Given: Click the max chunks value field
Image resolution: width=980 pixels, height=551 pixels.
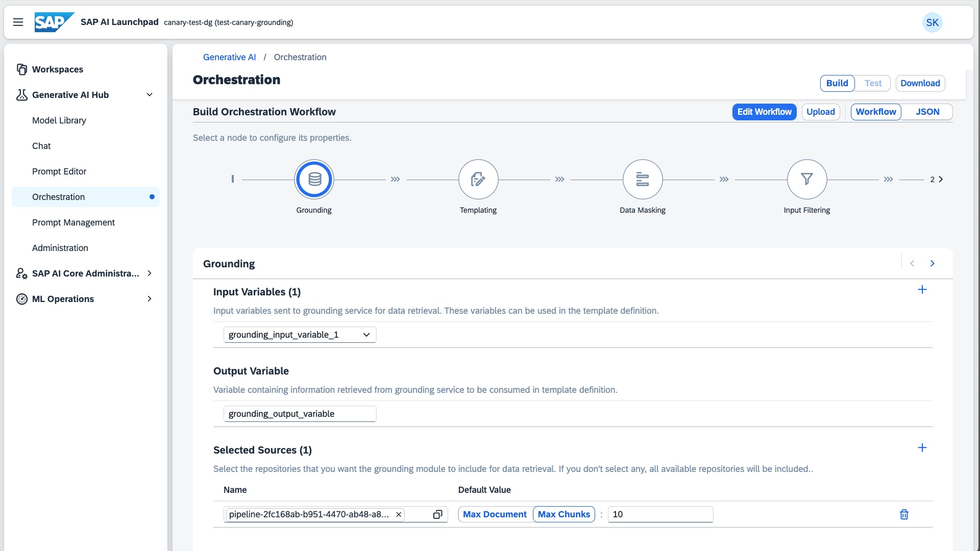Looking at the screenshot, I should [x=660, y=514].
